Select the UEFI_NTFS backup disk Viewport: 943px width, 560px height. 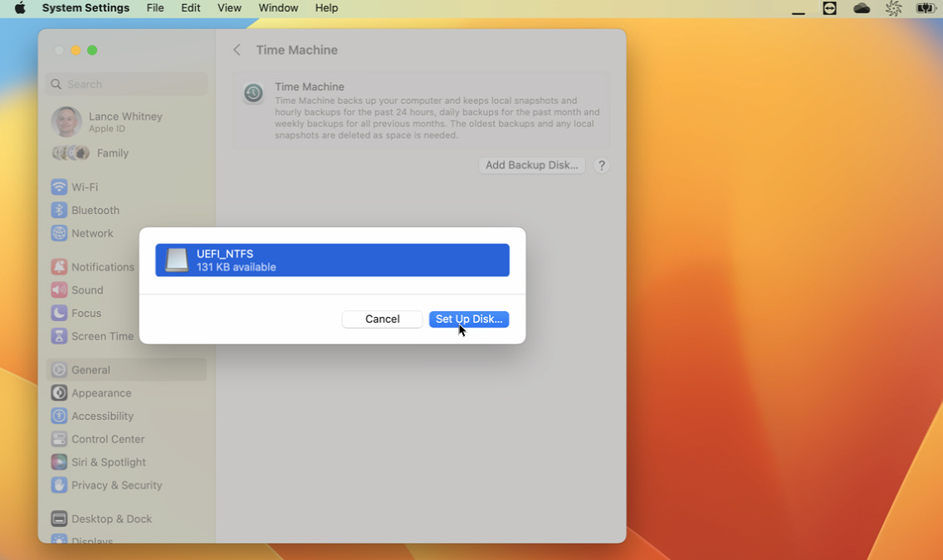click(x=331, y=260)
